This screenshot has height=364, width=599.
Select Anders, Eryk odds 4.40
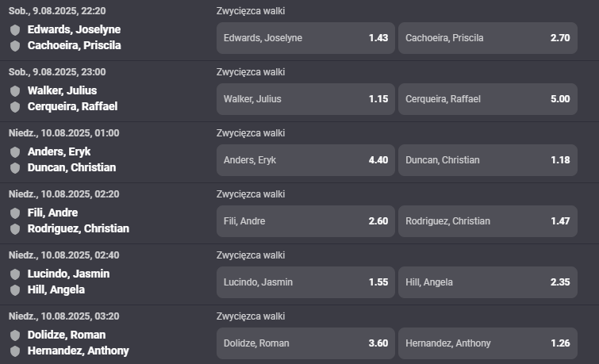pyautogui.click(x=305, y=160)
